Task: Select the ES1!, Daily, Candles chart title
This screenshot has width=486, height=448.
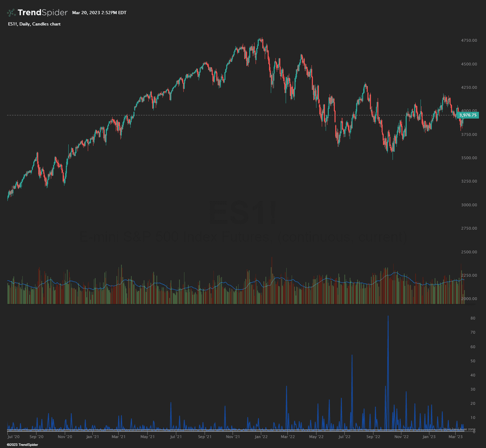Action: coord(34,24)
